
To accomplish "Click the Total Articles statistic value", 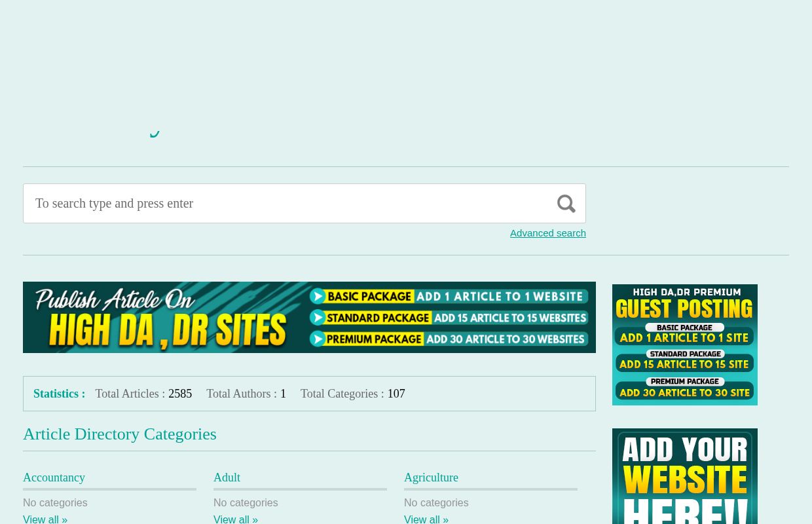I will 180,394.
